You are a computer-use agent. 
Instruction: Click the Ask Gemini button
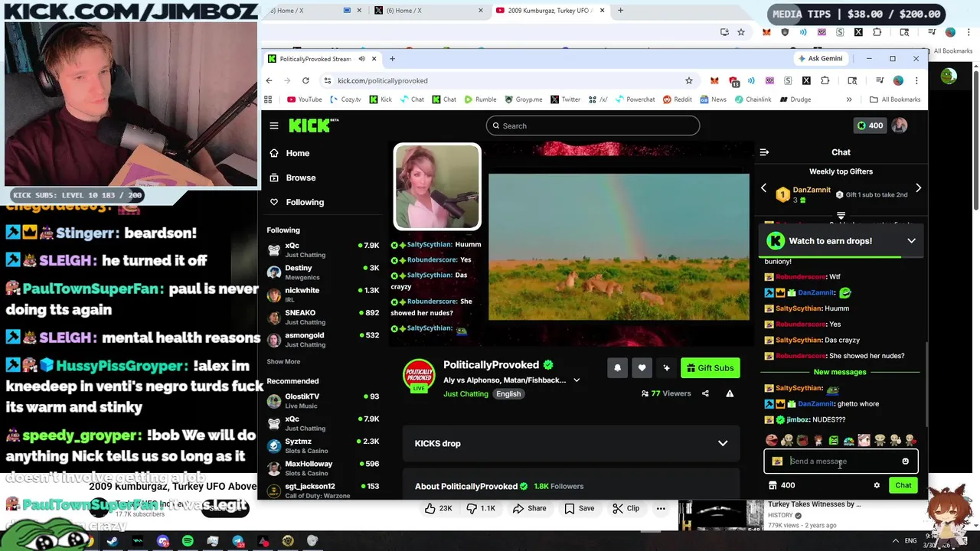coord(820,58)
